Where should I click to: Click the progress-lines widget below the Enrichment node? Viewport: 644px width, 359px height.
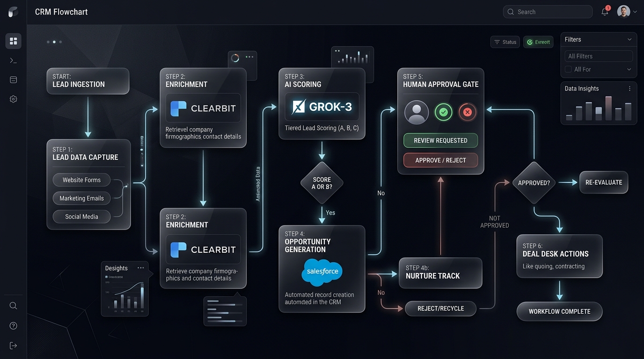pyautogui.click(x=225, y=311)
